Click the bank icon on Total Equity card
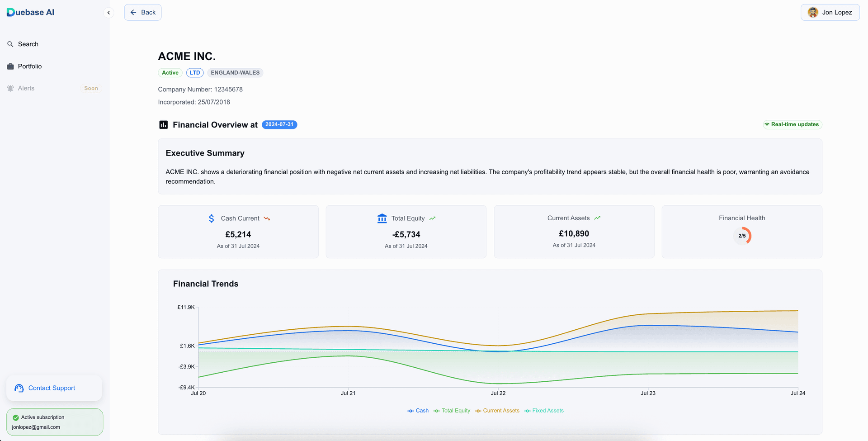The image size is (868, 441). (382, 218)
